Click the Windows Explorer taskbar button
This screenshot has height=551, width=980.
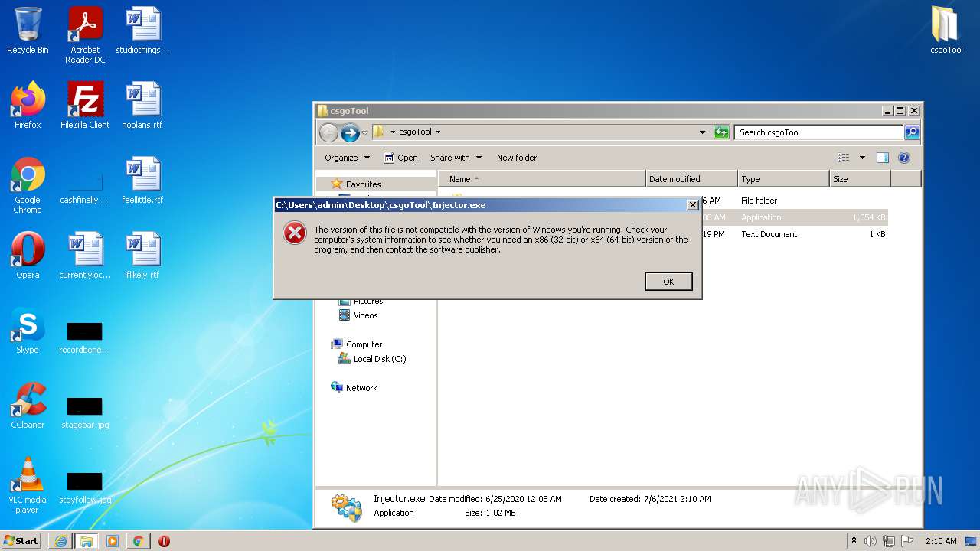[x=86, y=541]
